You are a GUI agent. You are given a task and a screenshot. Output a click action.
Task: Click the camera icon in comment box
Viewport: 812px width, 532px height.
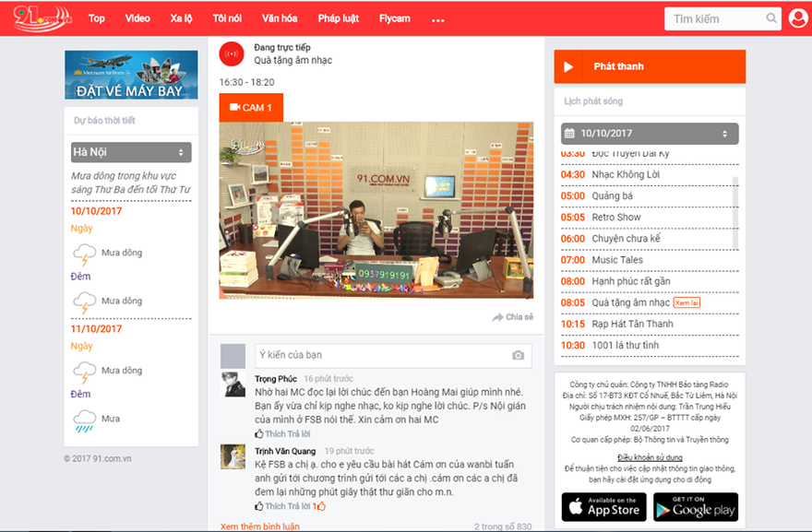coord(519,356)
